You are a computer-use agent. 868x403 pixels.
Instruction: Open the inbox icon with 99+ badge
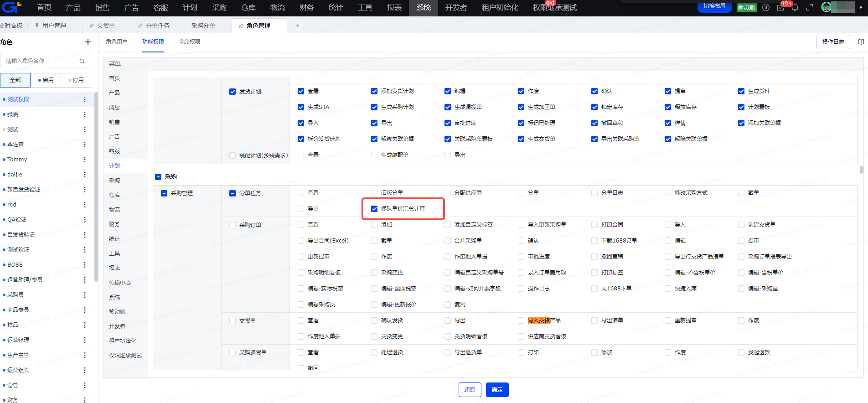click(780, 7)
